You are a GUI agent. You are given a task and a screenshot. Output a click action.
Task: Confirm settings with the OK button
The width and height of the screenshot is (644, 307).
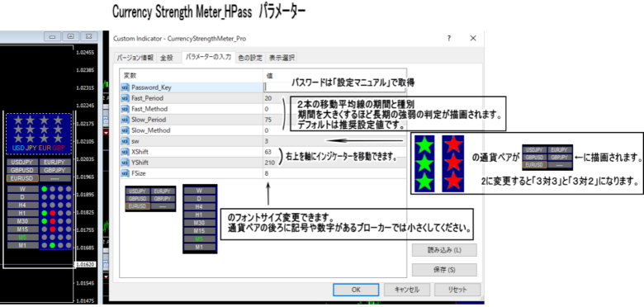356,290
